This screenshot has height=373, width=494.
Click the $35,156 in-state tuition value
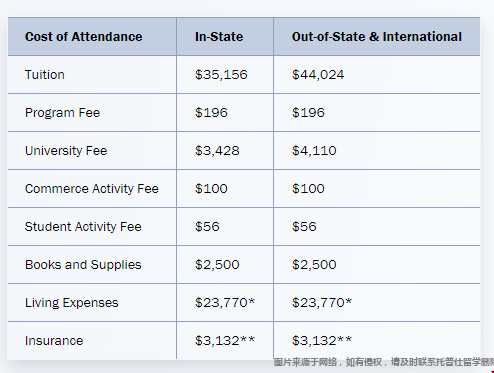coord(221,75)
